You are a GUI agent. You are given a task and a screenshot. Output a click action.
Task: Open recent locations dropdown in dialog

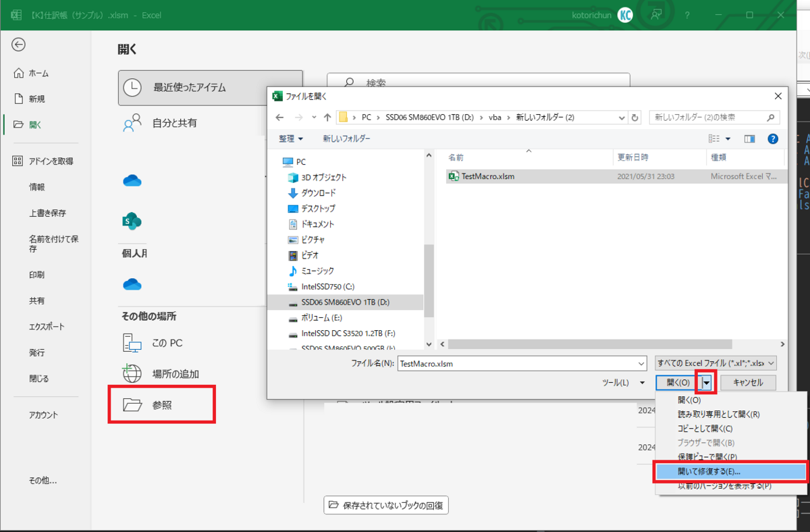pos(314,117)
